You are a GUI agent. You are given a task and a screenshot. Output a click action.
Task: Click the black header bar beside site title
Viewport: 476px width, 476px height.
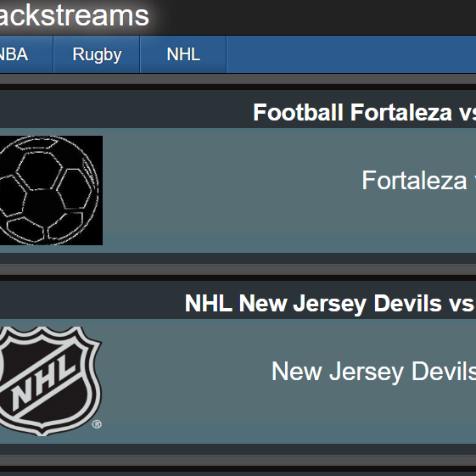point(313,17)
